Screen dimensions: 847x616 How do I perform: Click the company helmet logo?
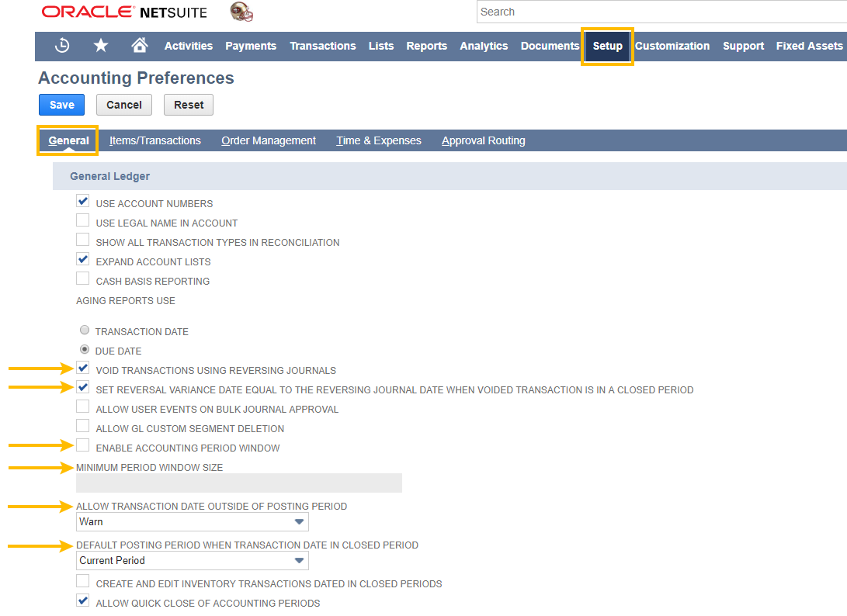241,12
